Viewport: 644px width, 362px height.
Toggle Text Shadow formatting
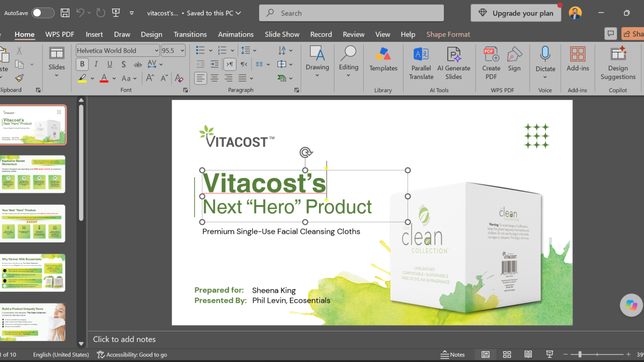[123, 64]
